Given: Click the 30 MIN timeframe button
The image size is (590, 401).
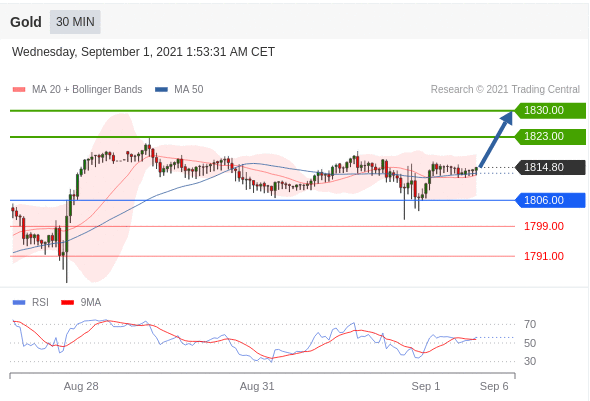Looking at the screenshot, I should point(75,22).
